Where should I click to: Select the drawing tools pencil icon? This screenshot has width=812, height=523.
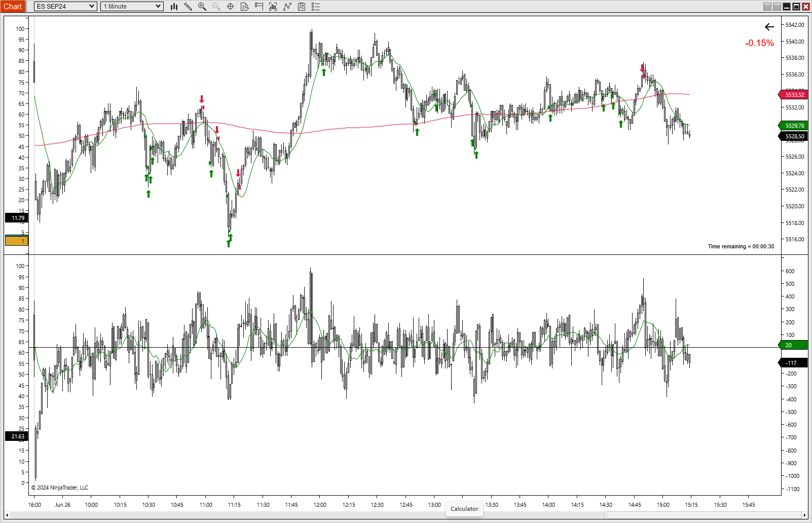(188, 7)
